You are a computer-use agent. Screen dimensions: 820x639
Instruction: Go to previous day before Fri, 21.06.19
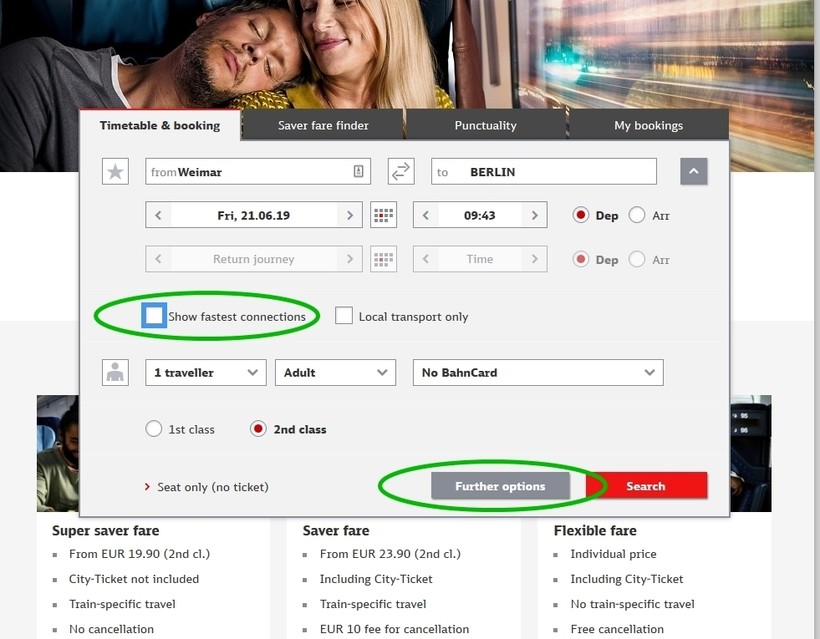tap(158, 215)
